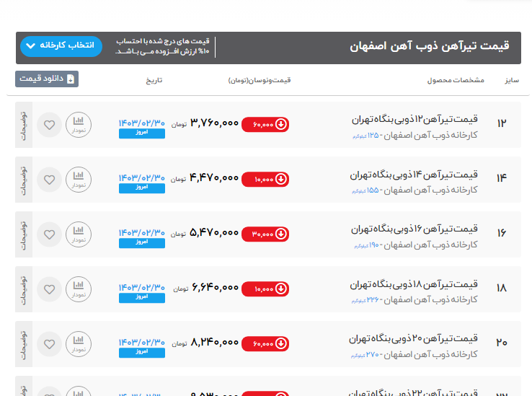The height and width of the screenshot is (396, 532).
Task: Click the امروز badge on size 14 row
Action: pyautogui.click(x=142, y=188)
